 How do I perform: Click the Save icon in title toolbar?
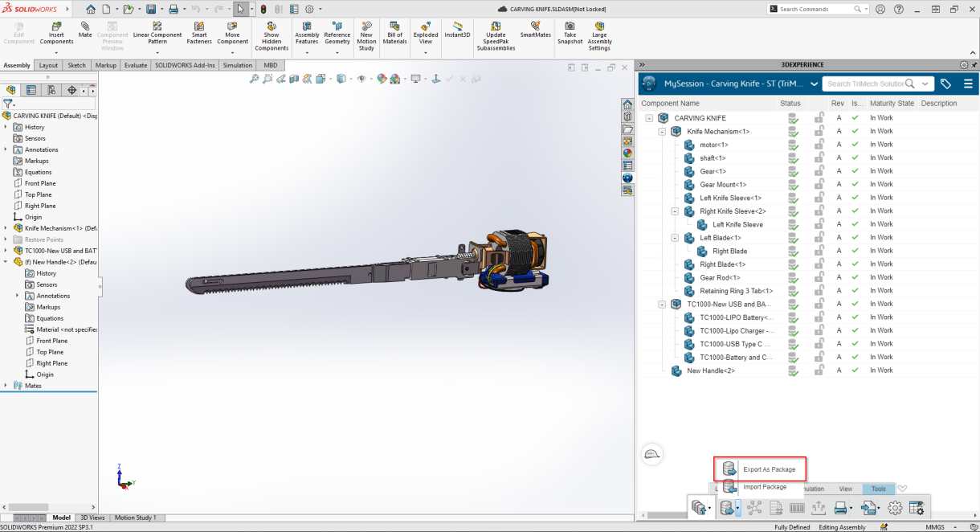150,10
